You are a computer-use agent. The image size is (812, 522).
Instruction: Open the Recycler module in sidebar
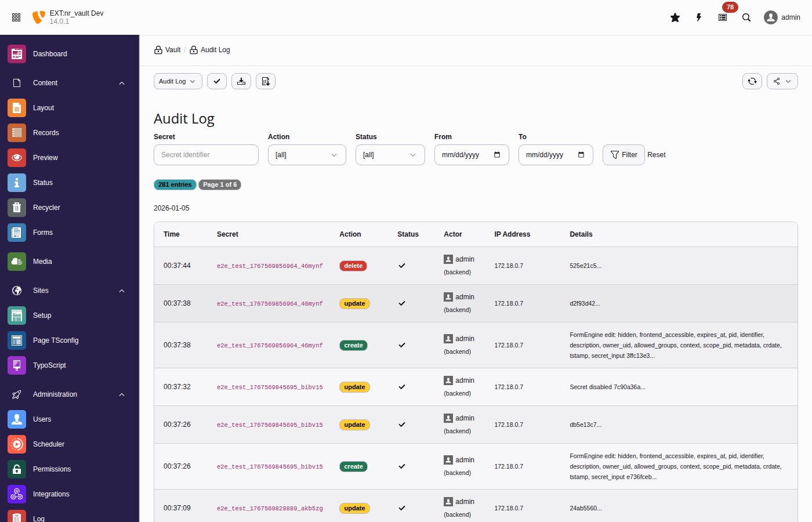point(46,207)
